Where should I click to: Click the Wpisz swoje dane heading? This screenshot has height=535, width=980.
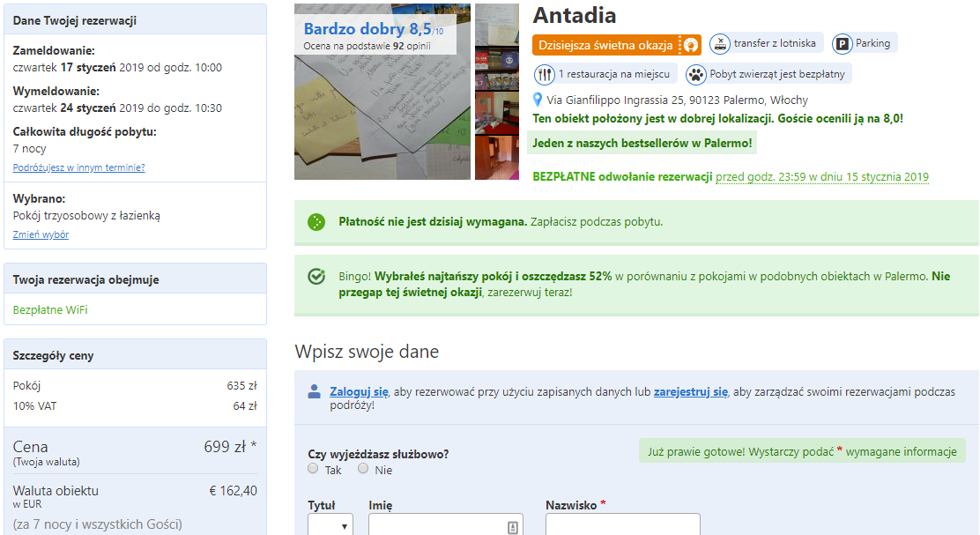367,352
